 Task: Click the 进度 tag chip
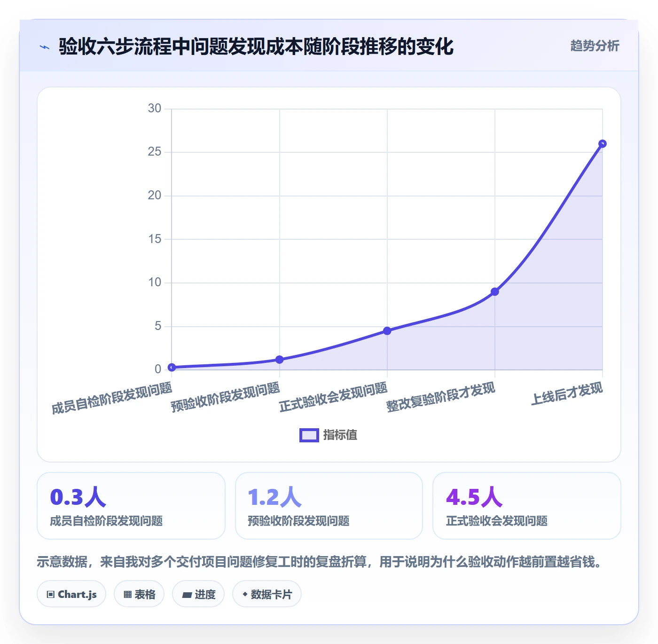click(x=198, y=594)
